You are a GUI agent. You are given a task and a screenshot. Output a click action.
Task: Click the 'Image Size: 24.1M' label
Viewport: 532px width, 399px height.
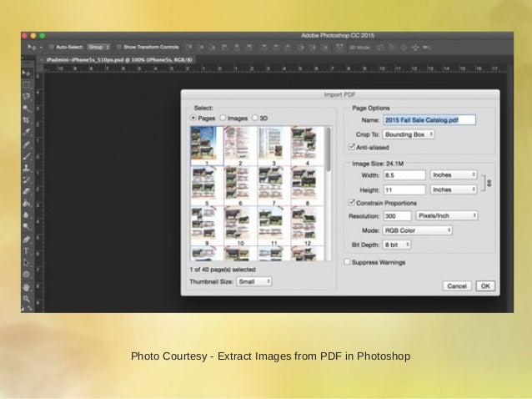coord(378,164)
